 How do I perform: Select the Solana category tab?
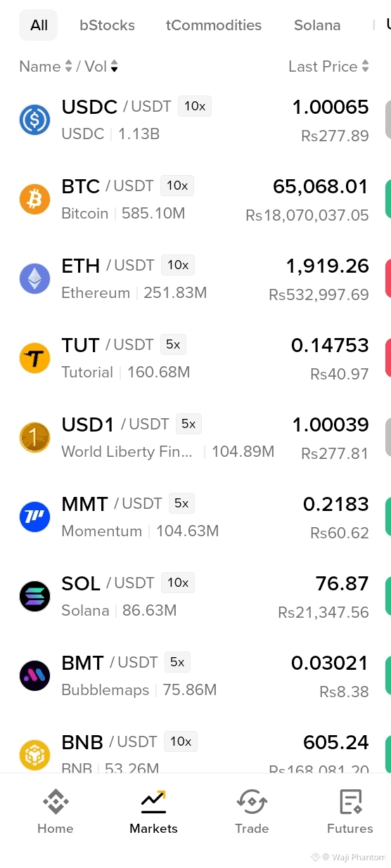click(317, 25)
